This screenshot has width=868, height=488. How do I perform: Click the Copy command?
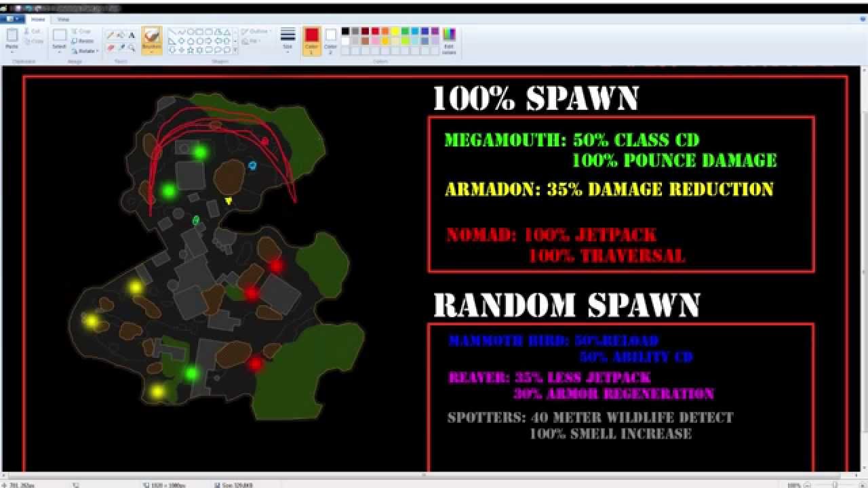click(35, 41)
